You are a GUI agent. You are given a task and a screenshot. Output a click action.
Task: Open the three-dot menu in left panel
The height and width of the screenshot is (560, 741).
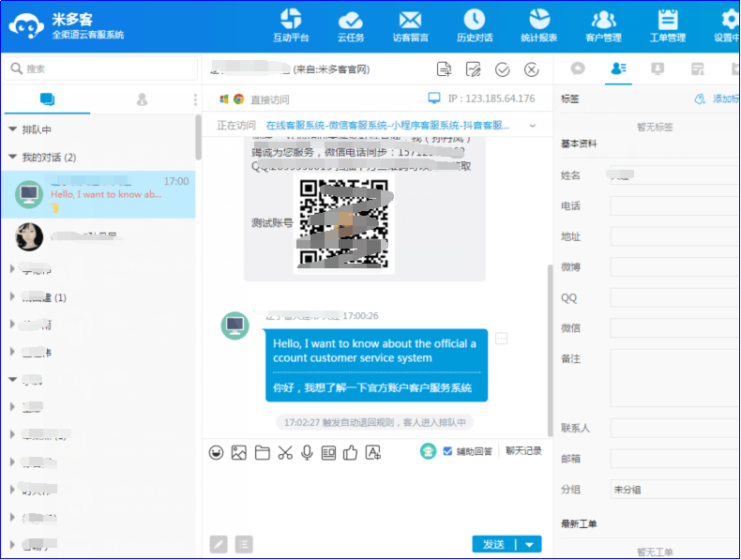[195, 99]
